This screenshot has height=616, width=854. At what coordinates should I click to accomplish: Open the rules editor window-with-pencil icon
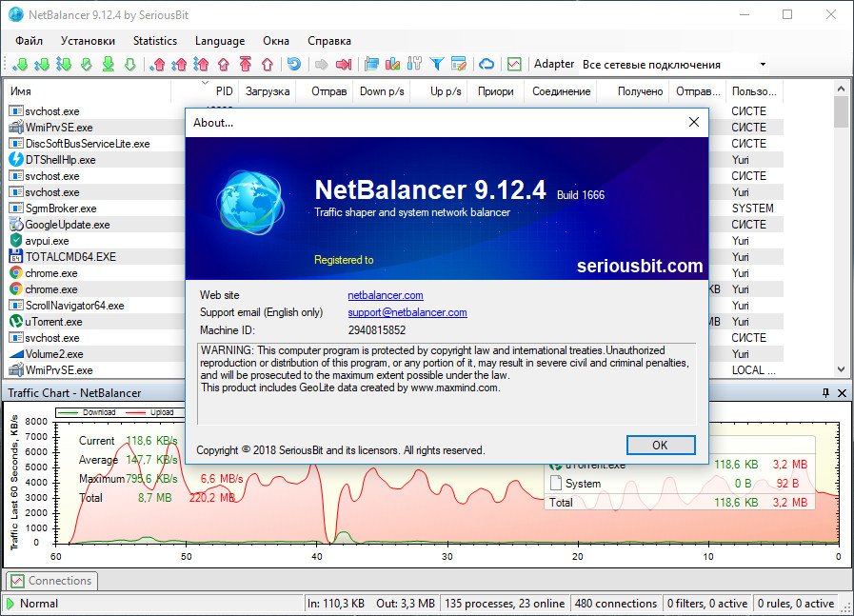point(459,65)
